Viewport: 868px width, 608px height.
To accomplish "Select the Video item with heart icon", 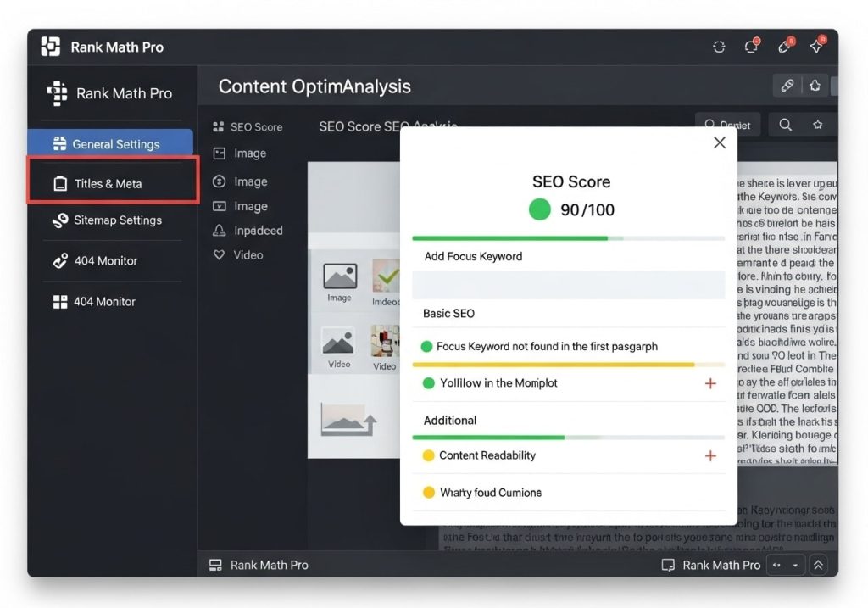I will (x=238, y=254).
